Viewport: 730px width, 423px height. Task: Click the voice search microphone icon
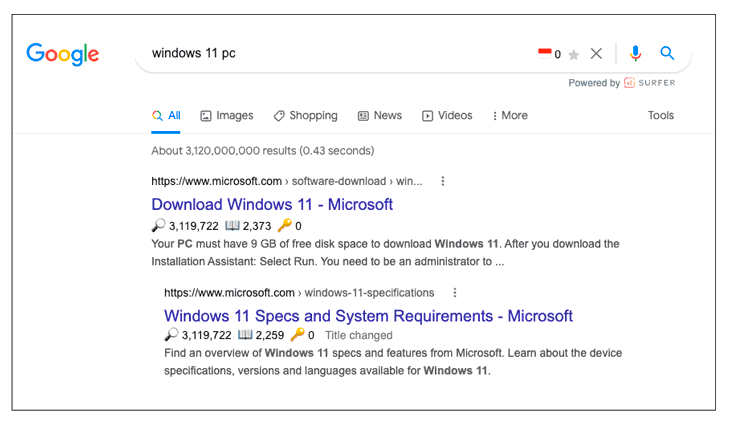(635, 54)
